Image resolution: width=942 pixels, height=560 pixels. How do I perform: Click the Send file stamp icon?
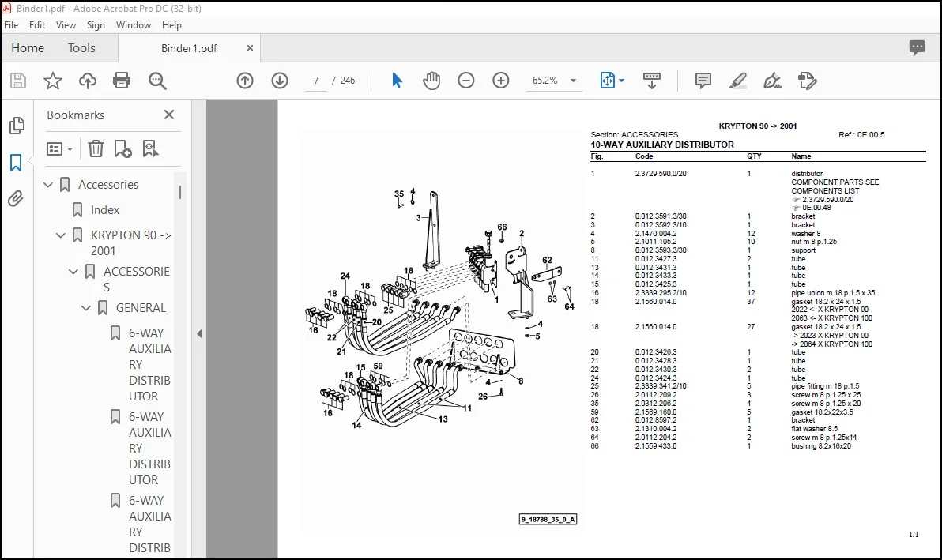(x=807, y=81)
